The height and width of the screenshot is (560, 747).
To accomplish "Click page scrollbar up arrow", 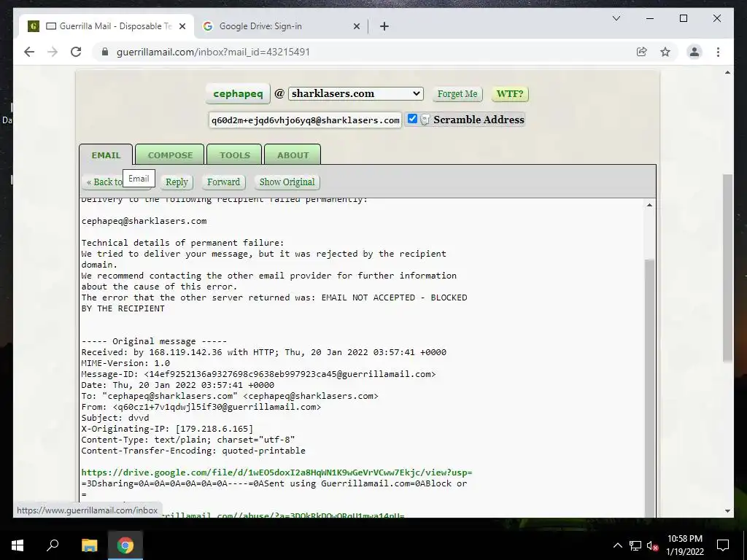I will (727, 72).
